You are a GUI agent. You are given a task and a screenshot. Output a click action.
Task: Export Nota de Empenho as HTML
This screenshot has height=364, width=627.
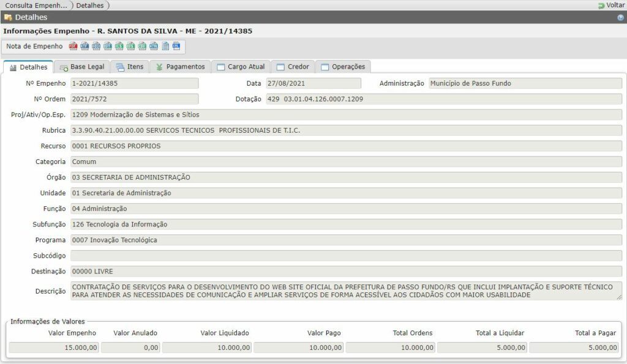point(154,46)
